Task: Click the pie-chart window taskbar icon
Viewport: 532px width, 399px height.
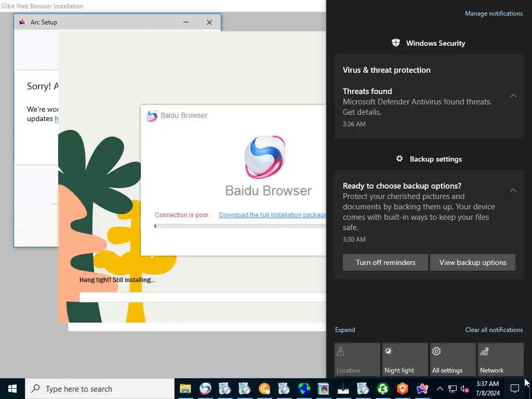Action: 323,389
